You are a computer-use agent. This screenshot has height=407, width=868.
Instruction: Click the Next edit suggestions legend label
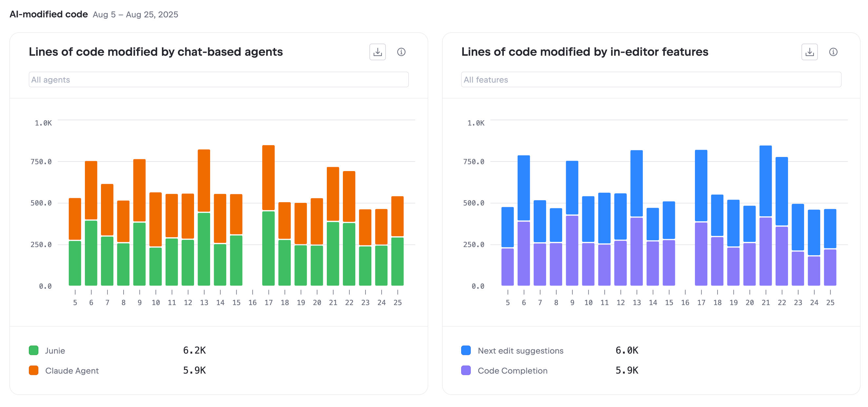coord(520,351)
